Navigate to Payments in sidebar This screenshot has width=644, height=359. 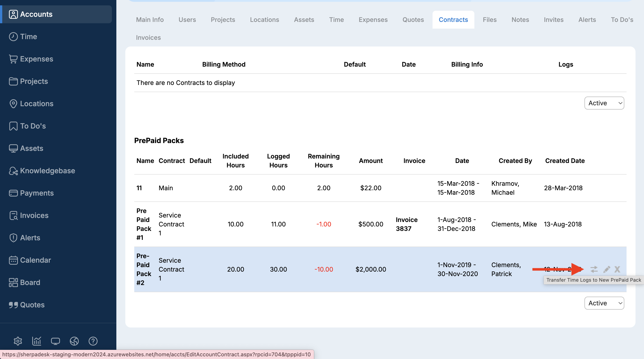(x=37, y=193)
